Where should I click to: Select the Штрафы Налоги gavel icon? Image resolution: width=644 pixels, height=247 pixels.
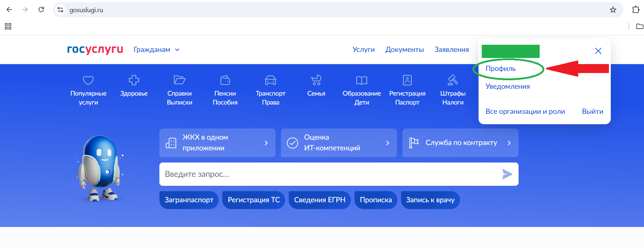453,80
